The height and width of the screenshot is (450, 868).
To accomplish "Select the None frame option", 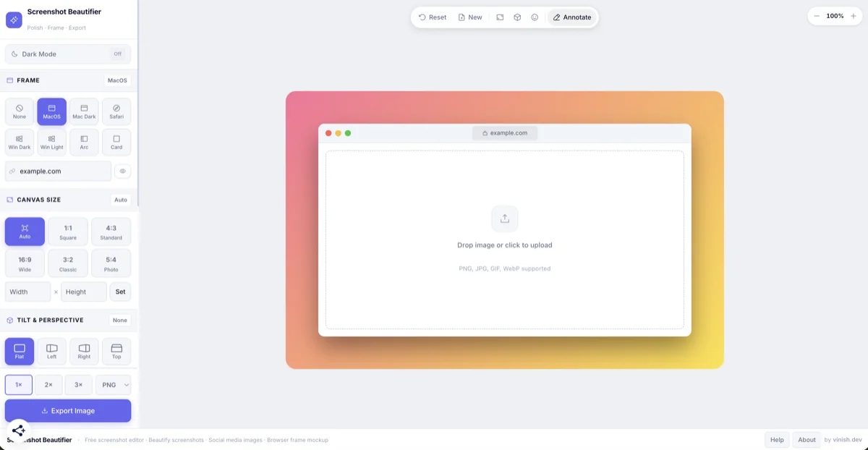I will tap(20, 111).
